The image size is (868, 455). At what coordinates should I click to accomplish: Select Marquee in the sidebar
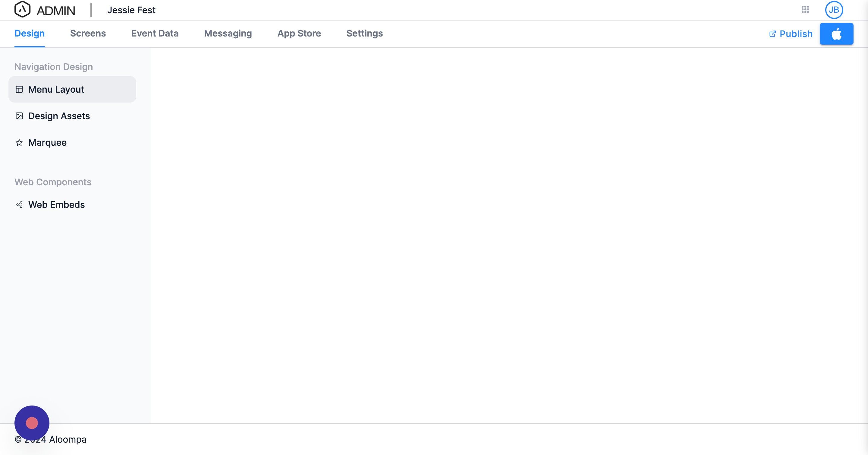tap(48, 143)
